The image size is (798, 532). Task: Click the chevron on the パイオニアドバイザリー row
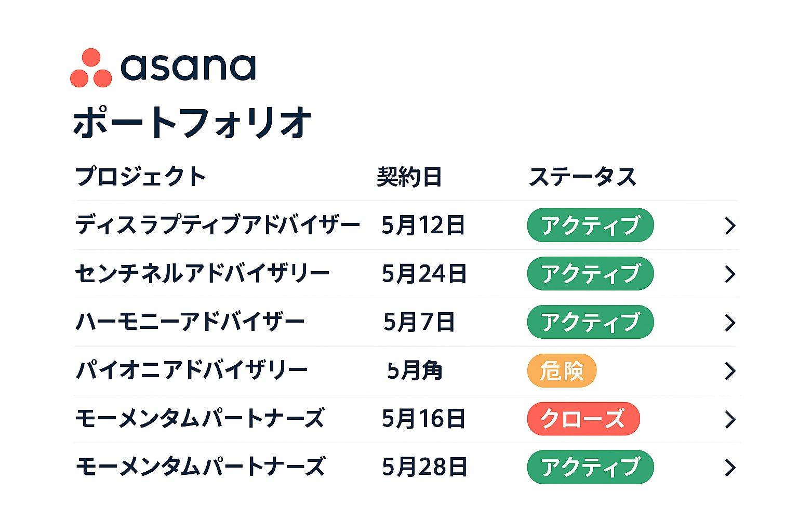click(730, 371)
